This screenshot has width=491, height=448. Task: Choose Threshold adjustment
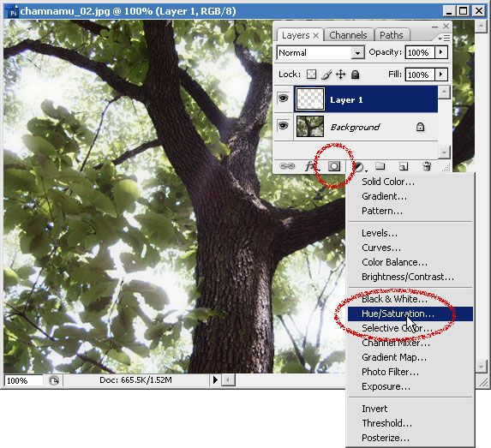pyautogui.click(x=410, y=423)
